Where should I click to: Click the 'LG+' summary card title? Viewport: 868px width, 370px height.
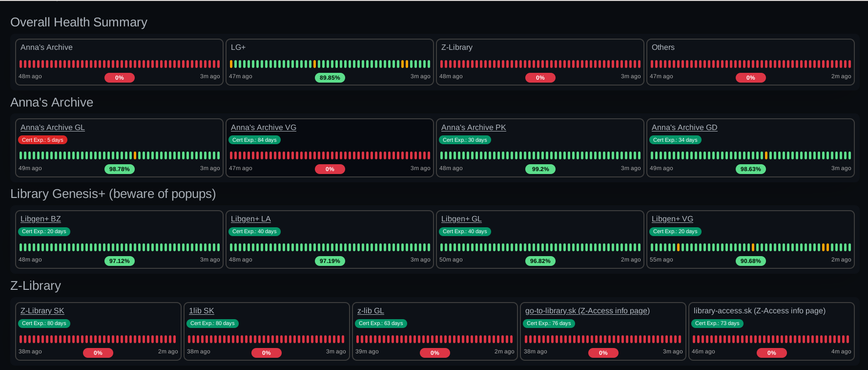coord(238,47)
